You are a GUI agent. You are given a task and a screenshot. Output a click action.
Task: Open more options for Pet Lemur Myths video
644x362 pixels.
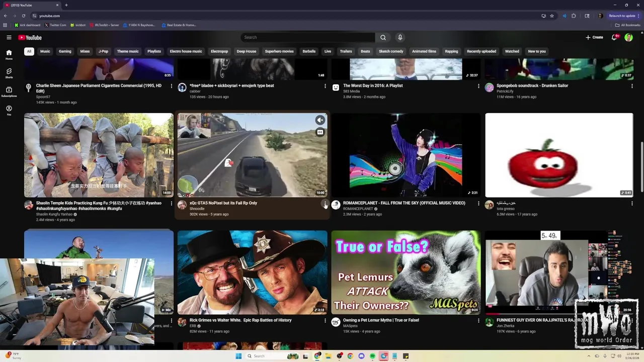tap(478, 320)
